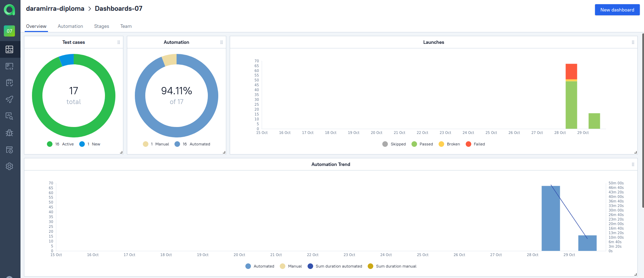
Task: Open the Analytics search sidebar icon
Action: (9, 116)
